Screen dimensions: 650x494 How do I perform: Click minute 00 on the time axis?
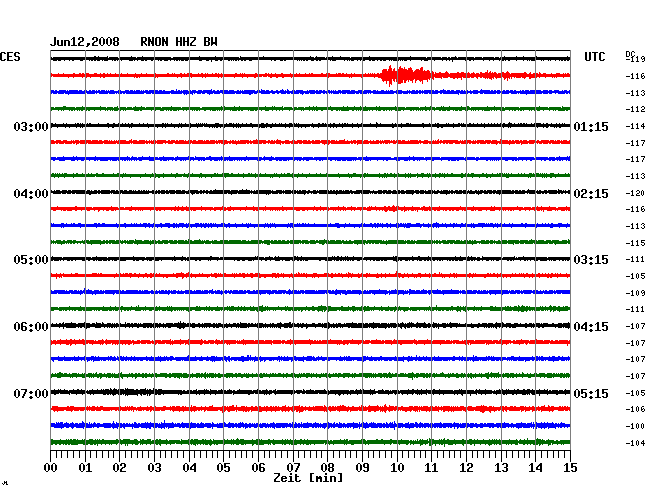click(x=51, y=468)
